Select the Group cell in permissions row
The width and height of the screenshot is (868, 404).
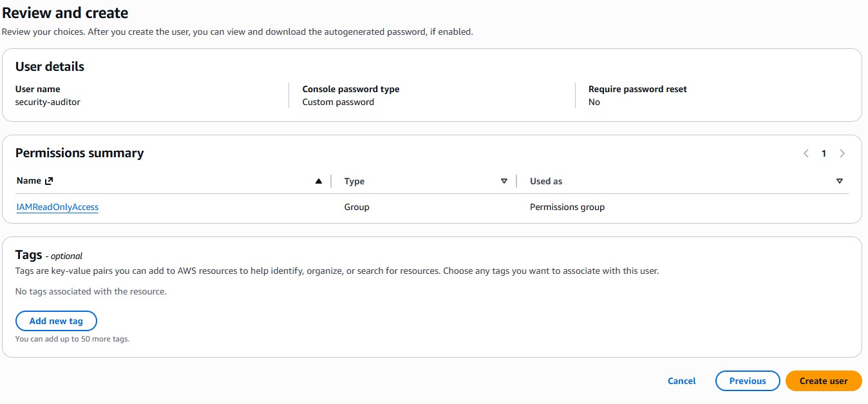(357, 207)
